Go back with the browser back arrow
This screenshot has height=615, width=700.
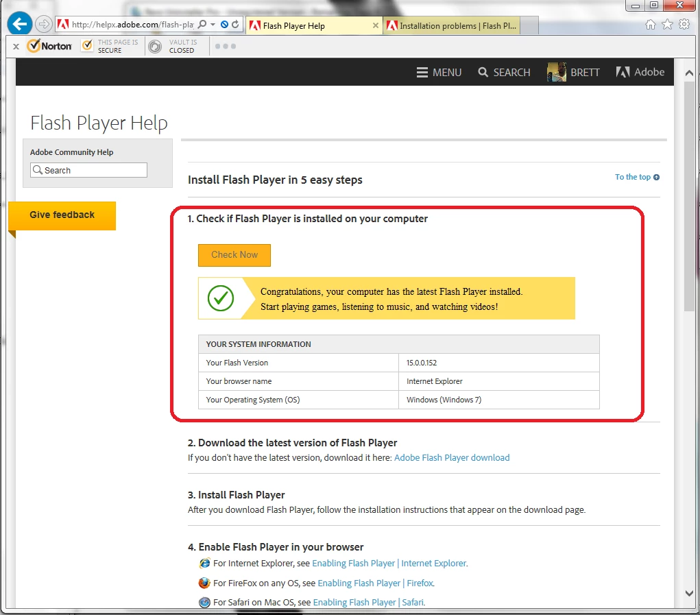coord(19,23)
